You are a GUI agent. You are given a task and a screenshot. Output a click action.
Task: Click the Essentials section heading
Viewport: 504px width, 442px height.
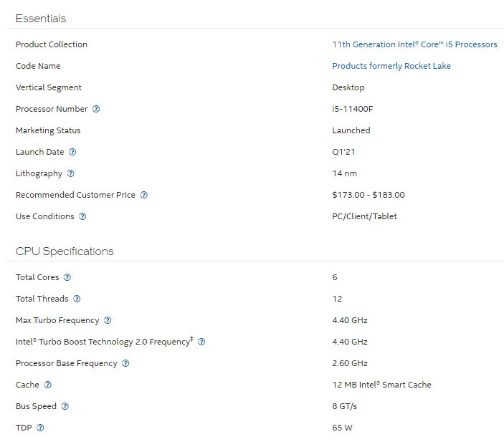click(40, 18)
